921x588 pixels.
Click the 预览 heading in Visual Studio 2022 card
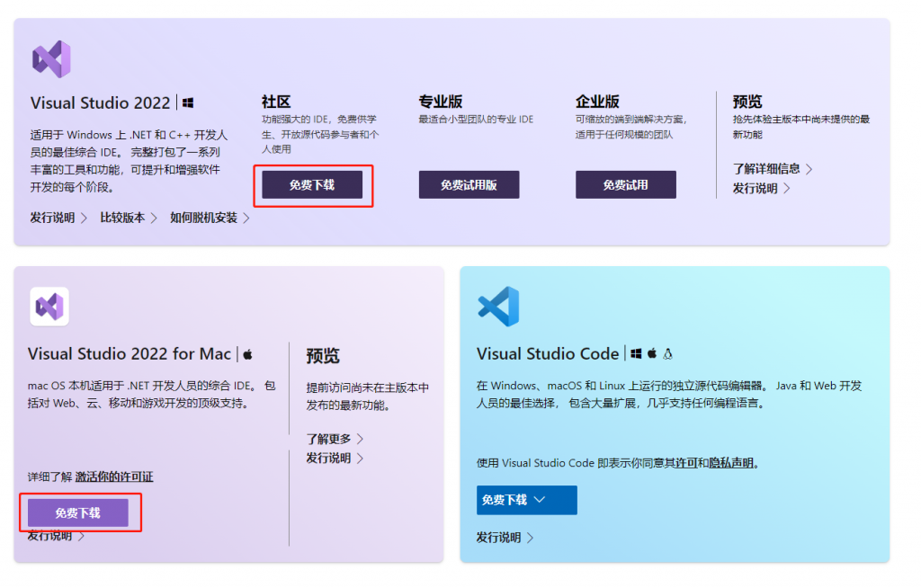pos(747,102)
